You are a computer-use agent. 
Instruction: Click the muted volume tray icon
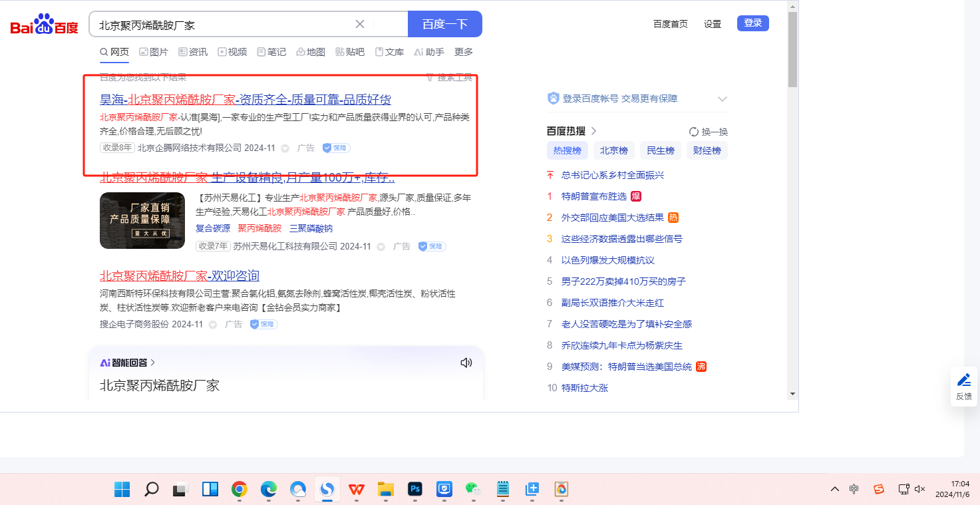coord(920,489)
